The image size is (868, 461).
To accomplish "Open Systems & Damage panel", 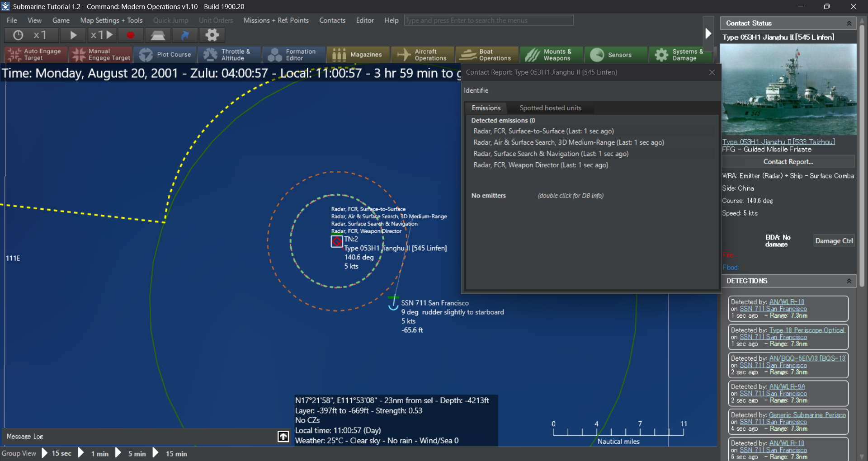I will (x=680, y=55).
